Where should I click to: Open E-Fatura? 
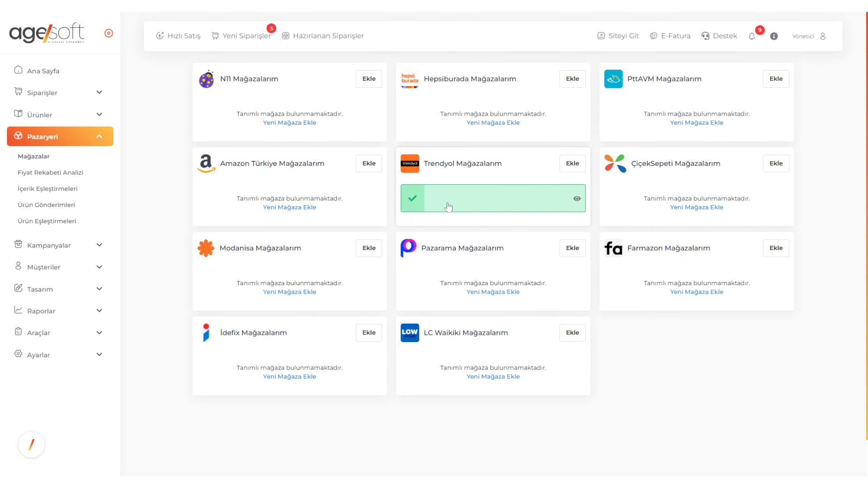(x=670, y=36)
